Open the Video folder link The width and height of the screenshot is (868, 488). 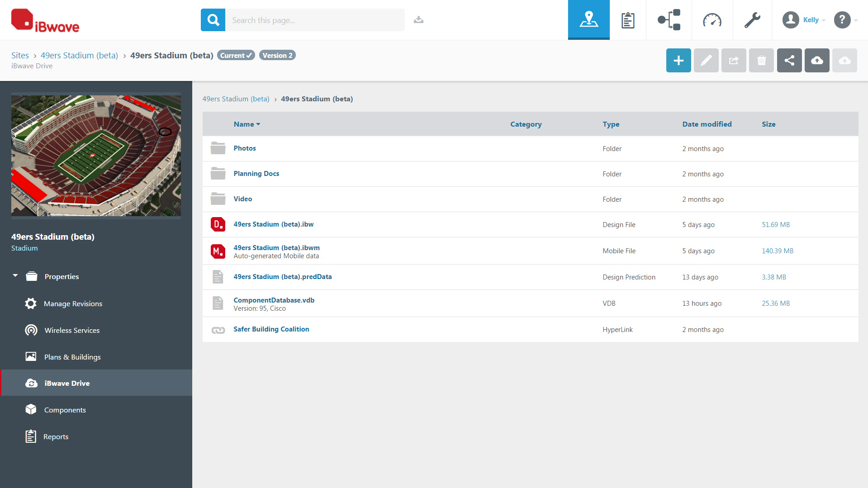[242, 199]
